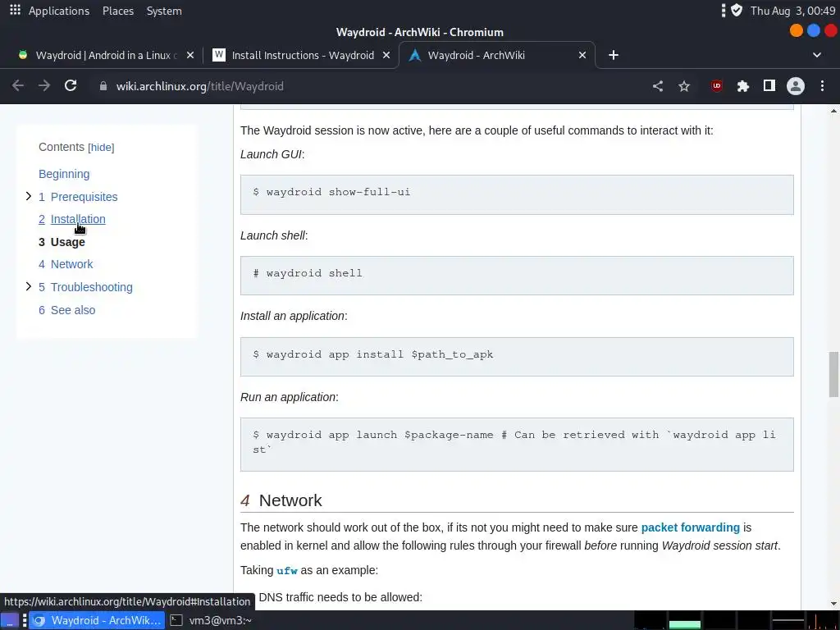Close the Waydroid - ArchWiki tab

[582, 55]
